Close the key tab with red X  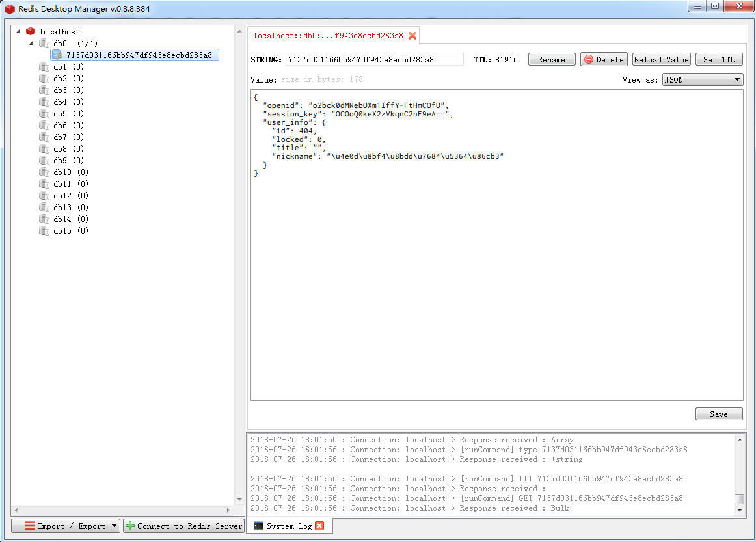pos(412,36)
